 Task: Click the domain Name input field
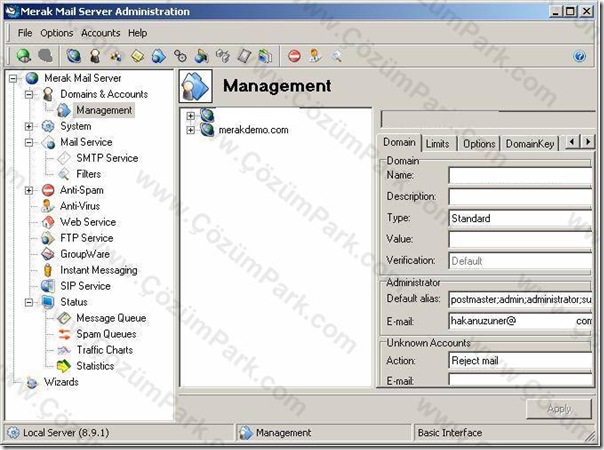coord(520,176)
